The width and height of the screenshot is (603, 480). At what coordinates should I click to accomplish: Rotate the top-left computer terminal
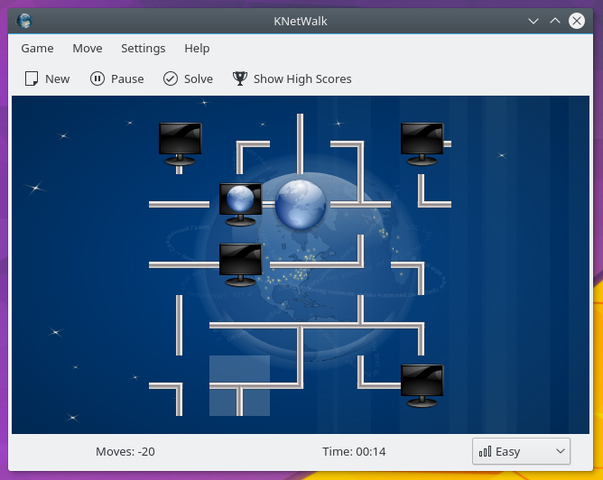point(180,144)
